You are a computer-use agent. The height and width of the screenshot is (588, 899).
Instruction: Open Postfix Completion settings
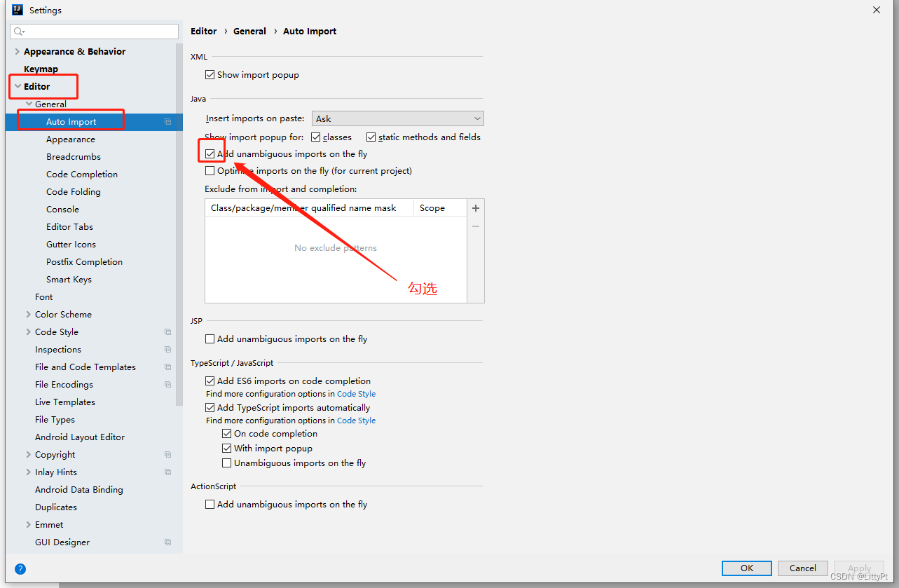(84, 262)
